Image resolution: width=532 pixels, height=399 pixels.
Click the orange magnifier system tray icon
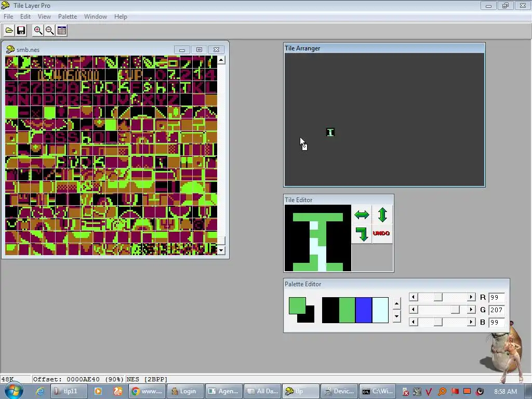click(x=442, y=392)
